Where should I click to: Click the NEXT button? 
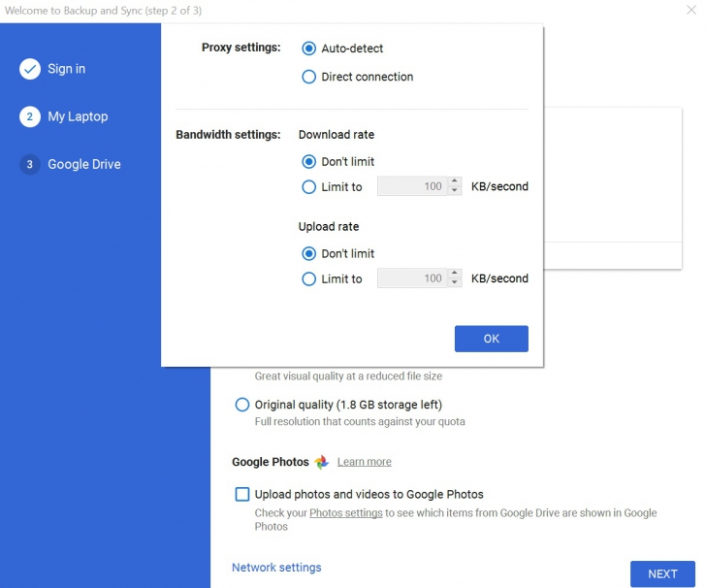tap(662, 574)
